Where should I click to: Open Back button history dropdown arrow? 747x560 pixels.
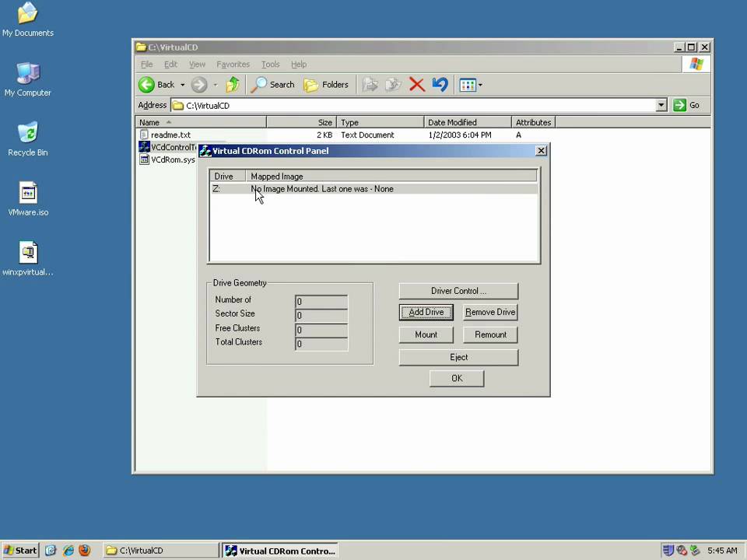point(182,85)
